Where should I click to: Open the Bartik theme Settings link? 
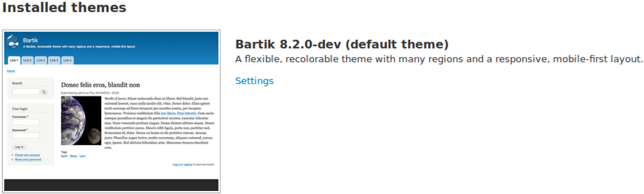click(254, 81)
